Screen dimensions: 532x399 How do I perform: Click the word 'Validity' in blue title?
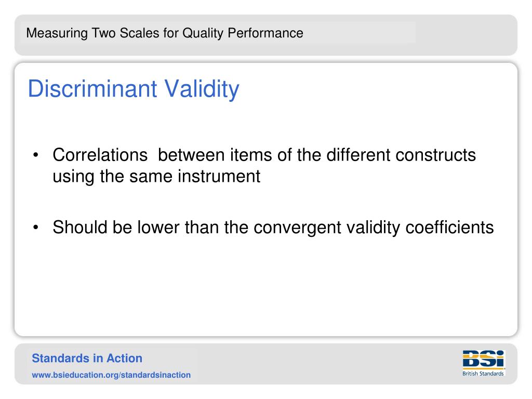(202, 89)
